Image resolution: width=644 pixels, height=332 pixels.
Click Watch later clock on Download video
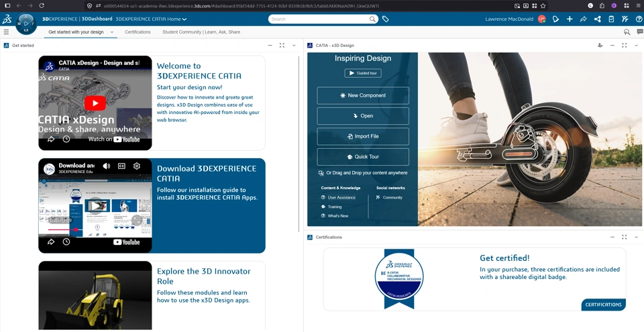pos(66,242)
